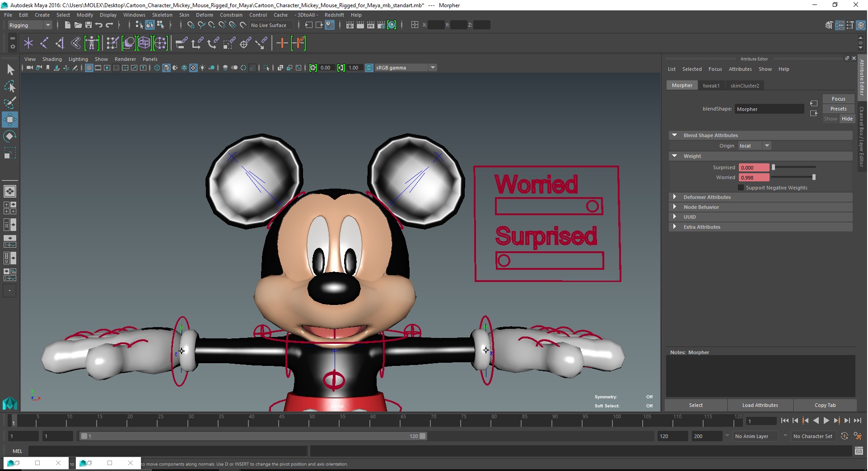Open a scene file
868x471 pixels.
pyautogui.click(x=78, y=25)
